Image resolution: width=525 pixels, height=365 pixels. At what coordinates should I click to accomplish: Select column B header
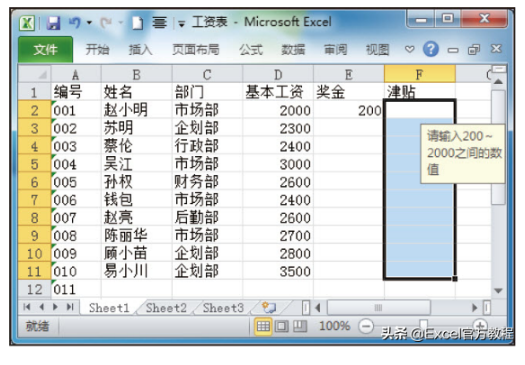pyautogui.click(x=137, y=74)
